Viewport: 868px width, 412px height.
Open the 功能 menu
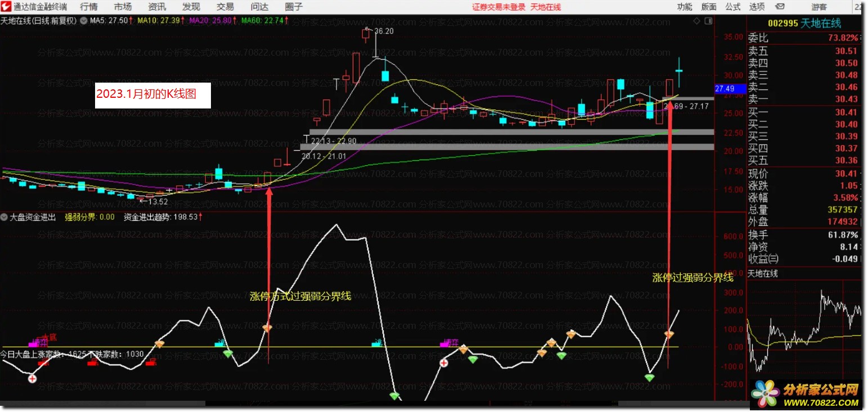(685, 7)
